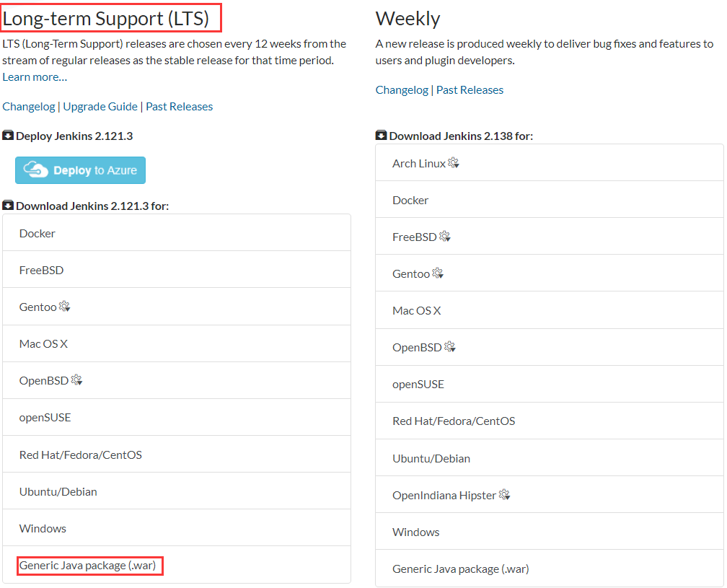Select Docker in the Weekly download list

coord(550,200)
